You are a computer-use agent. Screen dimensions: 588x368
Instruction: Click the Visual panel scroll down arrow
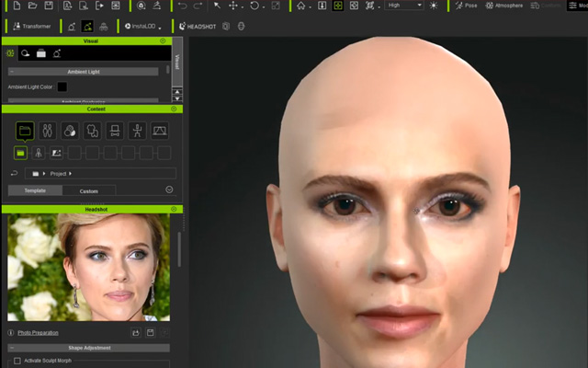point(177,98)
